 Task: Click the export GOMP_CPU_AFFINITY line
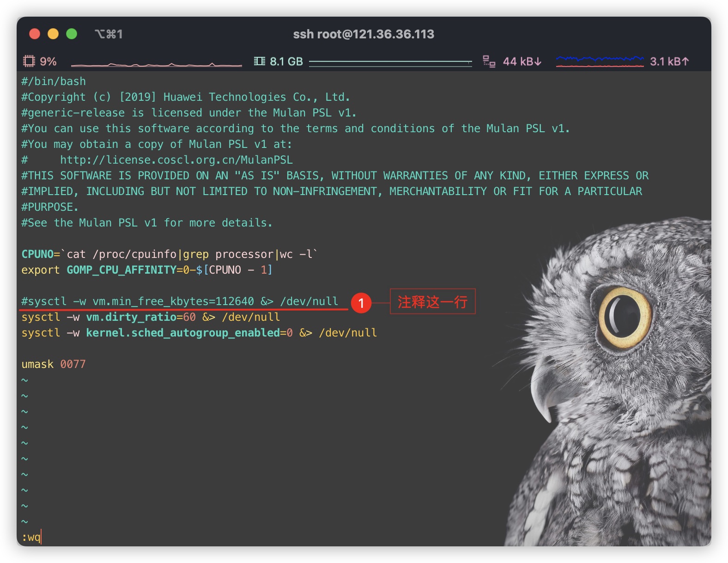pos(147,270)
